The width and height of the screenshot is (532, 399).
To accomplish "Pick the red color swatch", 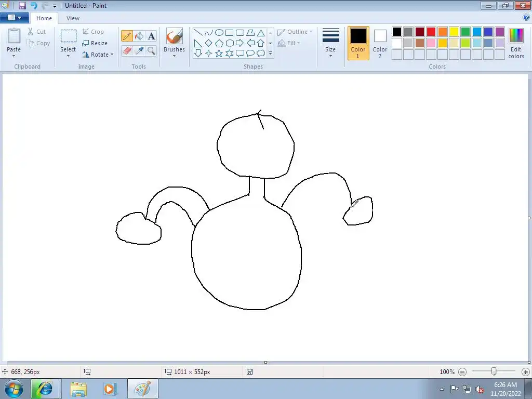I will 431,32.
